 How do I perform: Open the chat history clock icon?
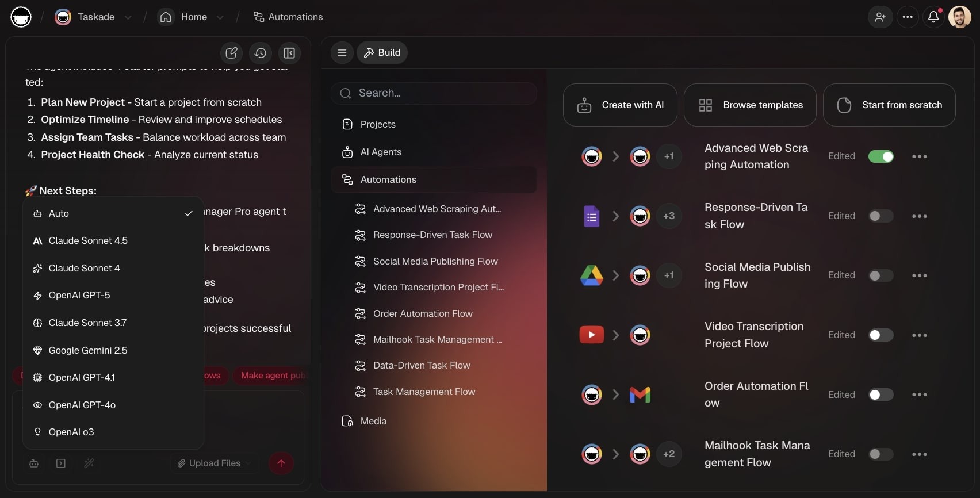261,53
